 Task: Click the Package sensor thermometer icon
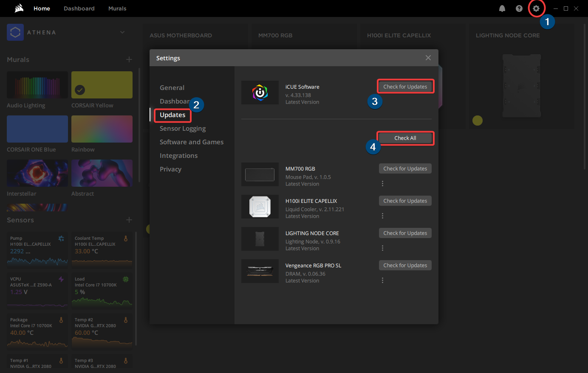pyautogui.click(x=61, y=320)
